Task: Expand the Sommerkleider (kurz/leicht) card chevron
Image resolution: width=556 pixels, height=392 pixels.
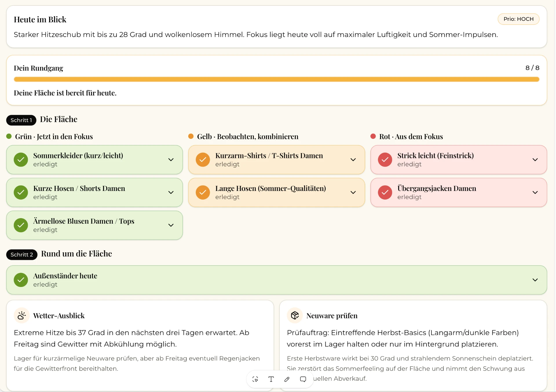Action: [x=171, y=160]
